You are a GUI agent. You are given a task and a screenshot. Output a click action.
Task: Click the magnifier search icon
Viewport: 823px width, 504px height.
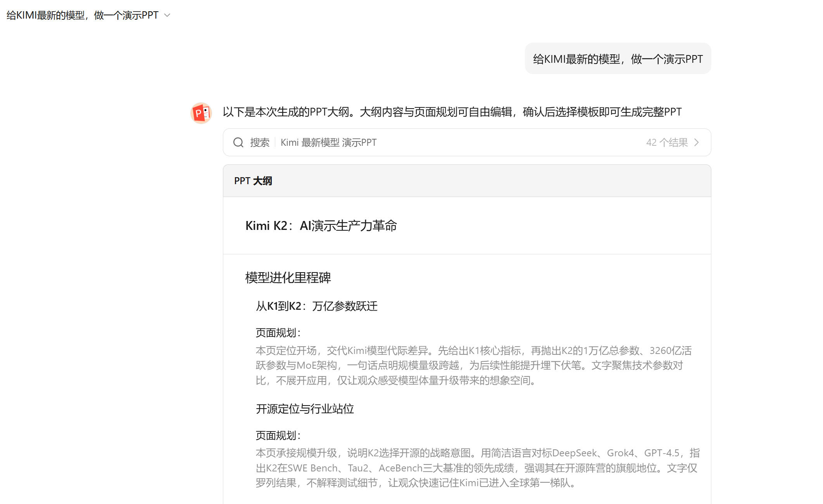click(238, 142)
